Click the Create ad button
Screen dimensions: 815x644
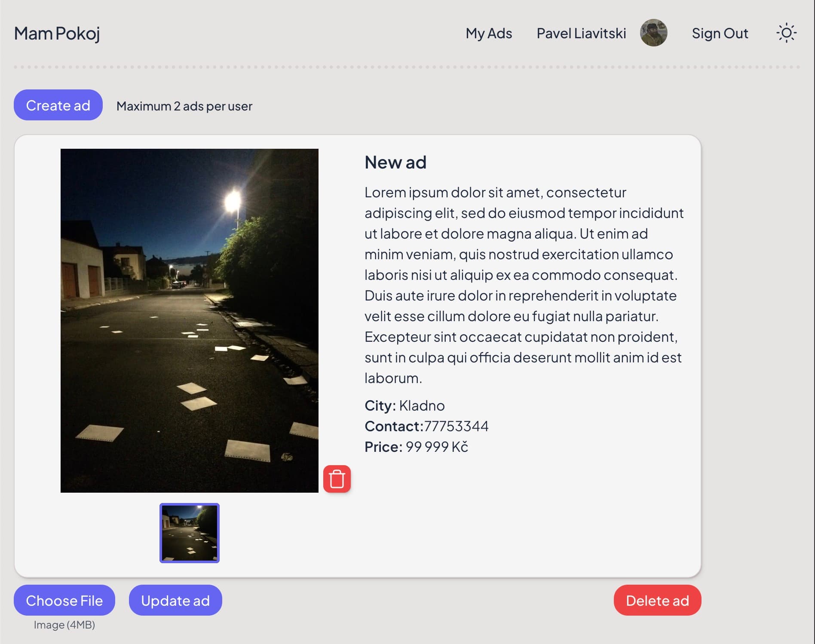(x=58, y=105)
